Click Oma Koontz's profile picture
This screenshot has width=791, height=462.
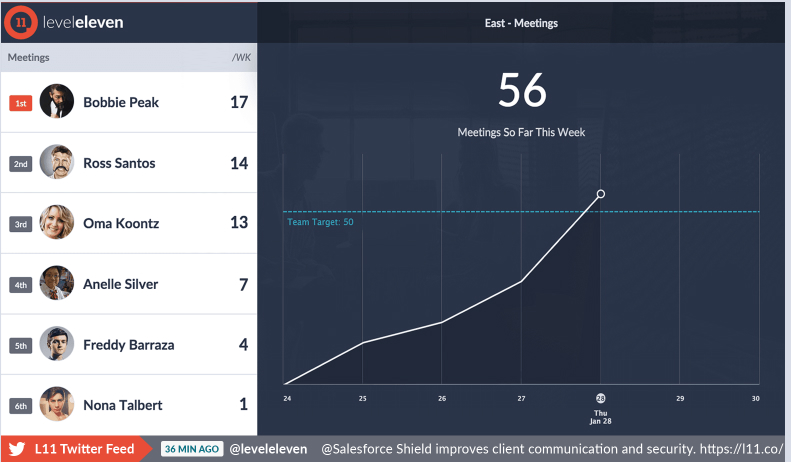[57, 223]
